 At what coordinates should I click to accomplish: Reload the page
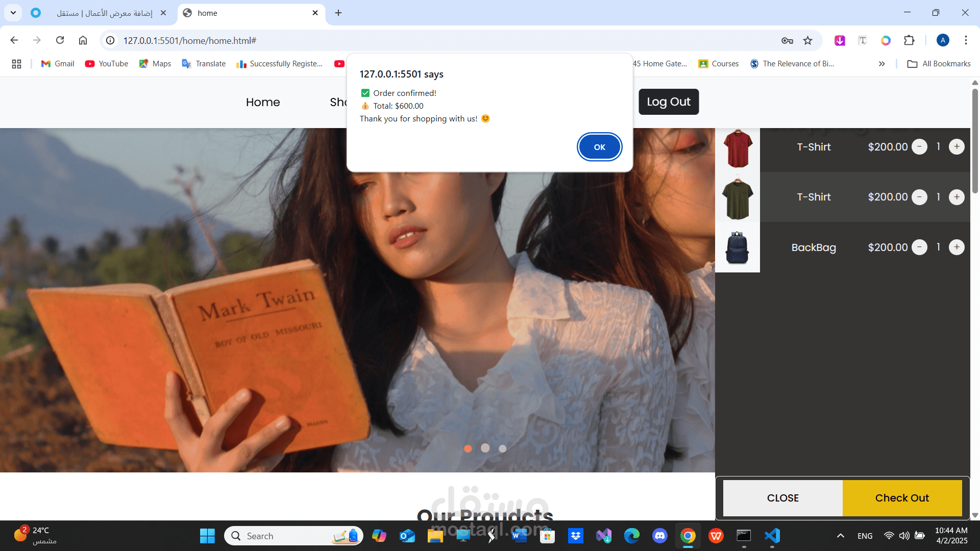pyautogui.click(x=60, y=40)
